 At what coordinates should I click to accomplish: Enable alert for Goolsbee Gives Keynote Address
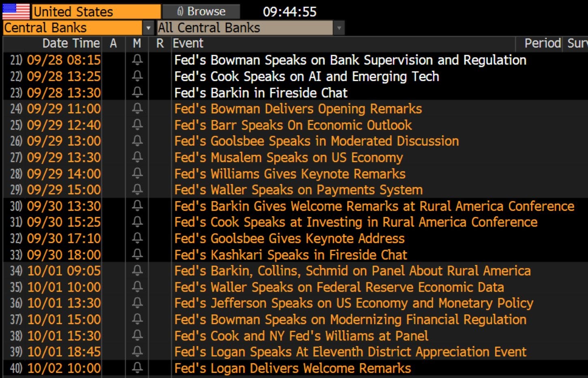[x=137, y=238]
